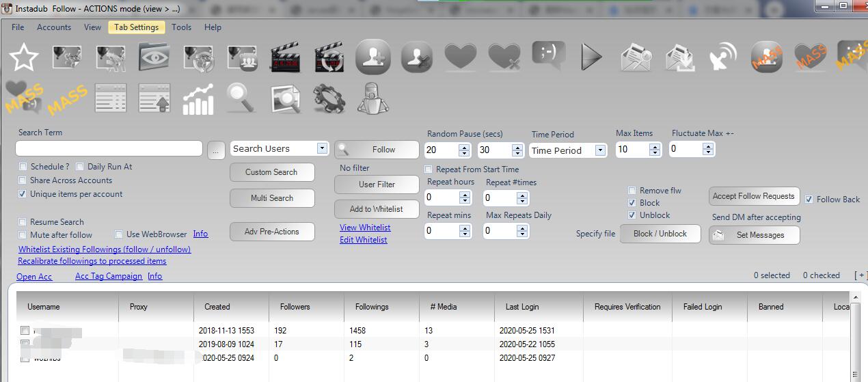Click the bar chart statistics icon
The height and width of the screenshot is (382, 868).
198,100
